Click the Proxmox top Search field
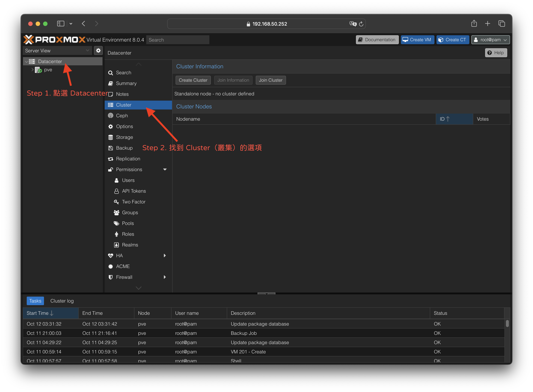 pyautogui.click(x=177, y=40)
